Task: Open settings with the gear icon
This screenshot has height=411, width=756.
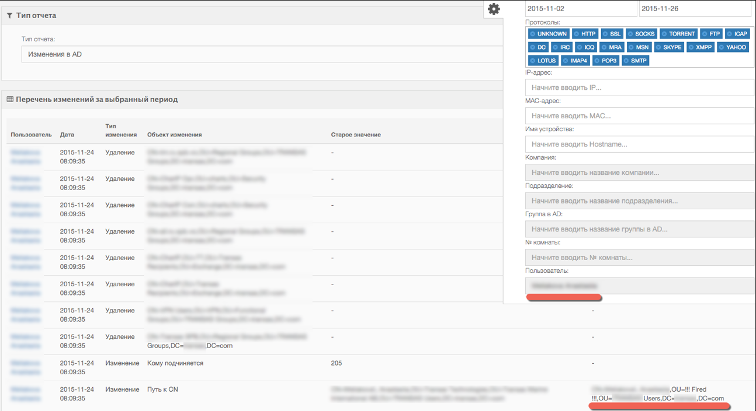Action: click(493, 9)
